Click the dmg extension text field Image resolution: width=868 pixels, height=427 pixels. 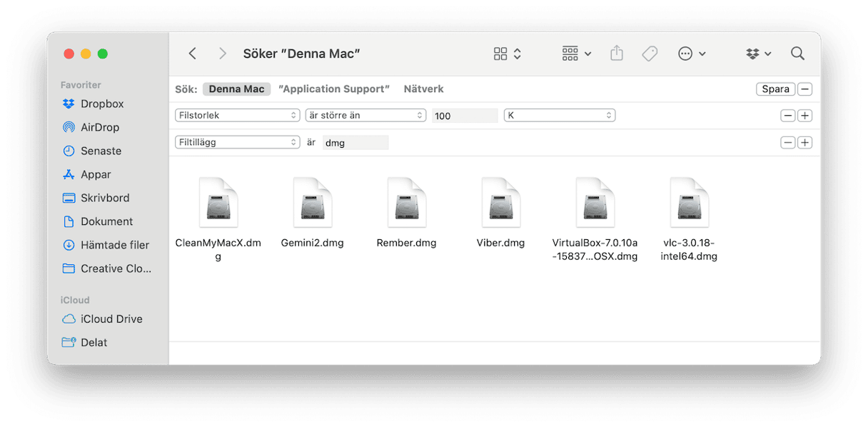355,143
